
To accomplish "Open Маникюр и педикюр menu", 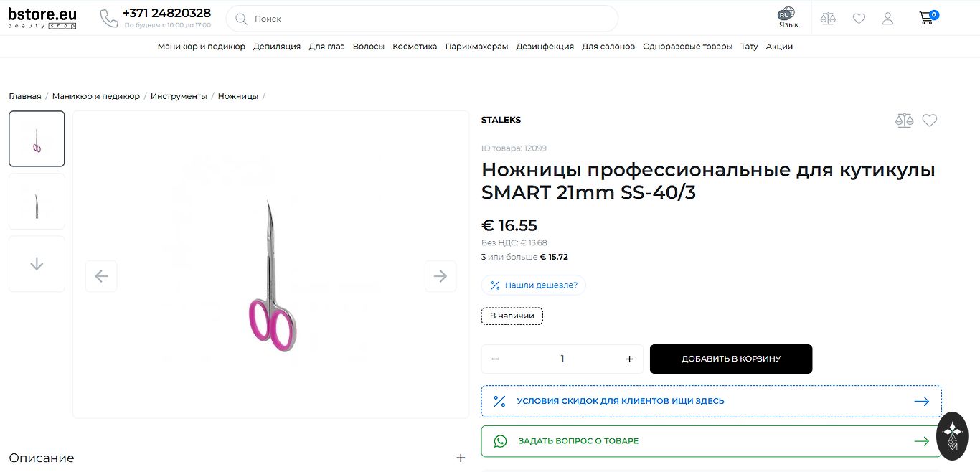I will click(x=201, y=47).
